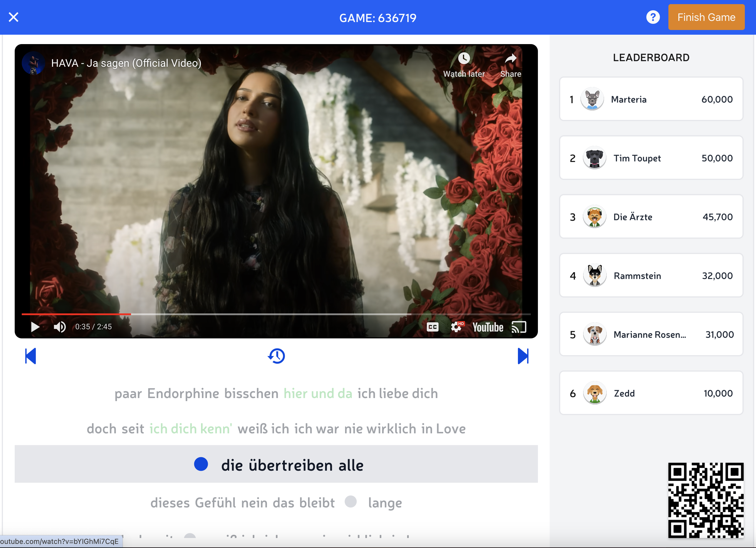Click the Finish Game button
The image size is (756, 548).
click(706, 17)
